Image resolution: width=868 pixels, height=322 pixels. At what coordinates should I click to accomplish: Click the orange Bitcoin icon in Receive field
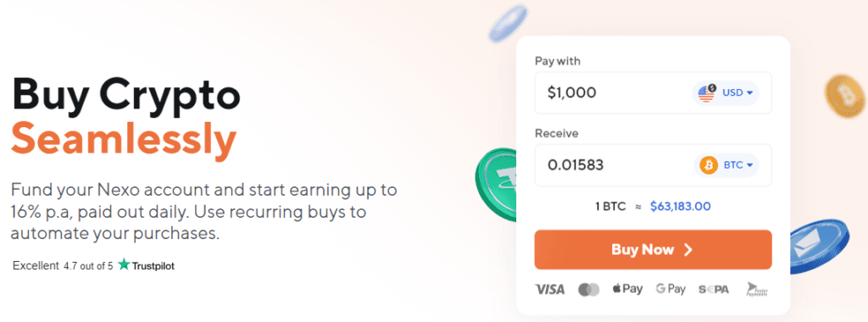point(709,165)
